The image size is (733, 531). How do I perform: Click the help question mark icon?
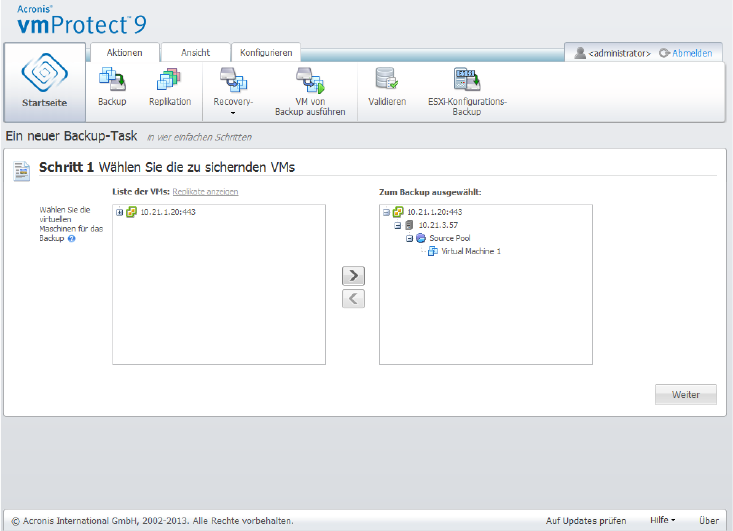pyautogui.click(x=72, y=238)
